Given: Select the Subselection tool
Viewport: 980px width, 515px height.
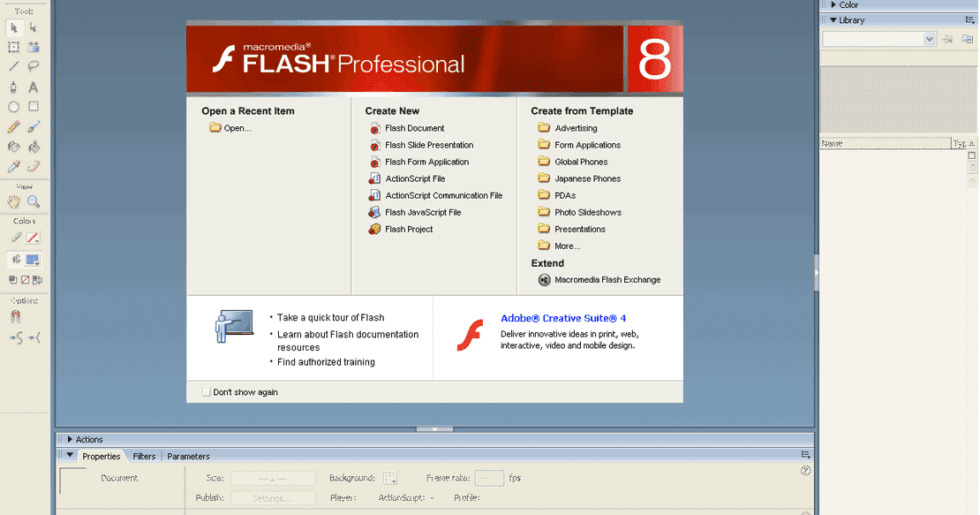Looking at the screenshot, I should [x=34, y=27].
